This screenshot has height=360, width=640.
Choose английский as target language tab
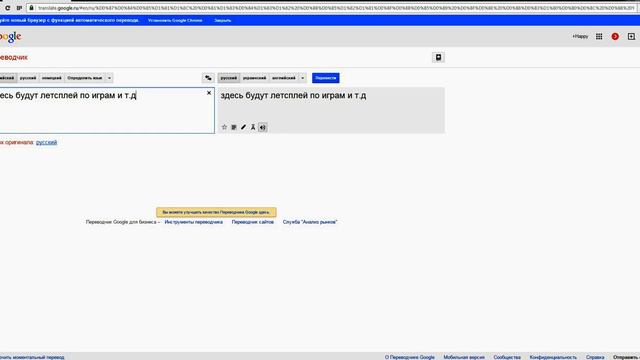click(284, 78)
